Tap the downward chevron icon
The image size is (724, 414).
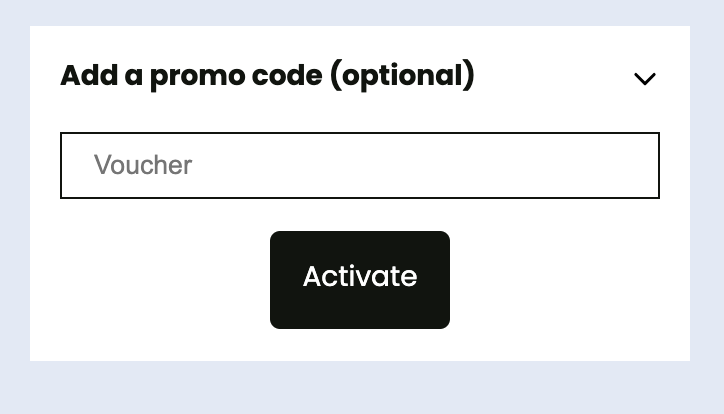645,79
